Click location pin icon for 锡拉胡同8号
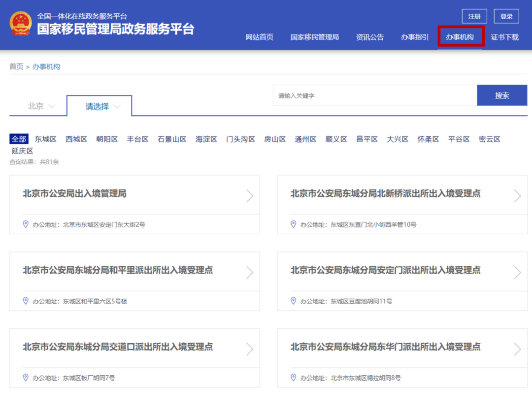 click(x=294, y=377)
